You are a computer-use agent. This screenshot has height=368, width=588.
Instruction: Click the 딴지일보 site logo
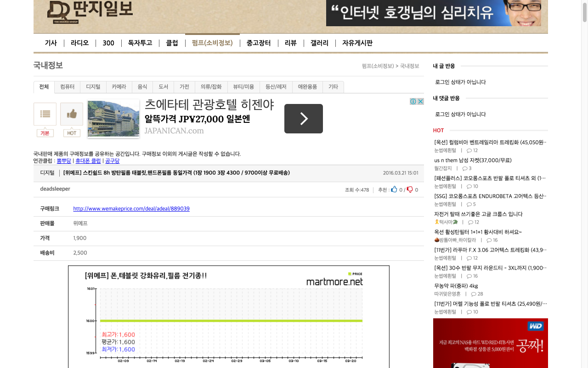point(90,12)
